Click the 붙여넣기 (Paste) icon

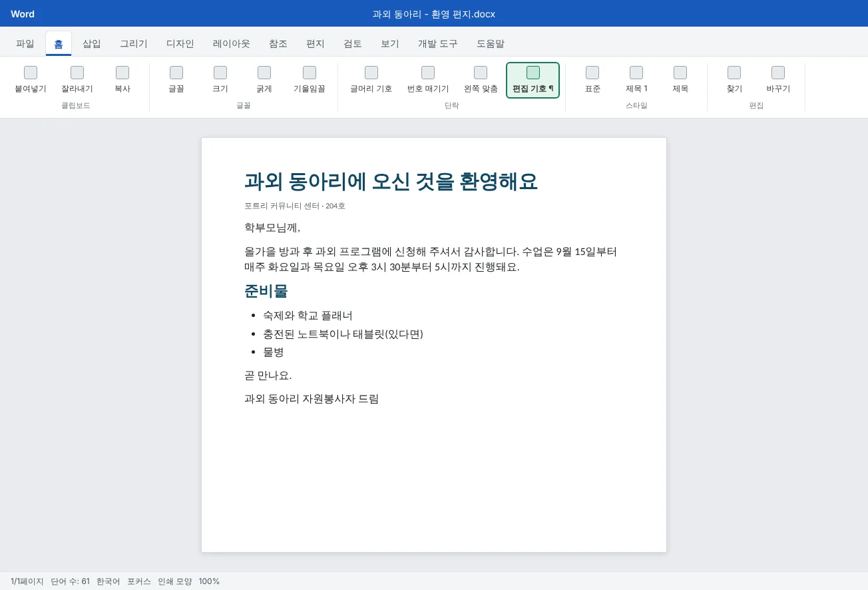tap(31, 73)
